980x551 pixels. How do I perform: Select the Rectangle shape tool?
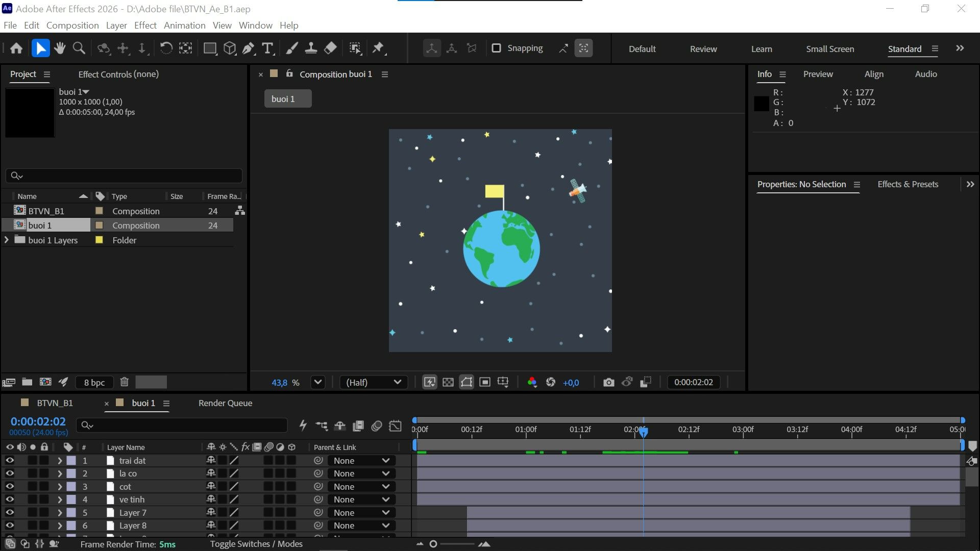(210, 48)
